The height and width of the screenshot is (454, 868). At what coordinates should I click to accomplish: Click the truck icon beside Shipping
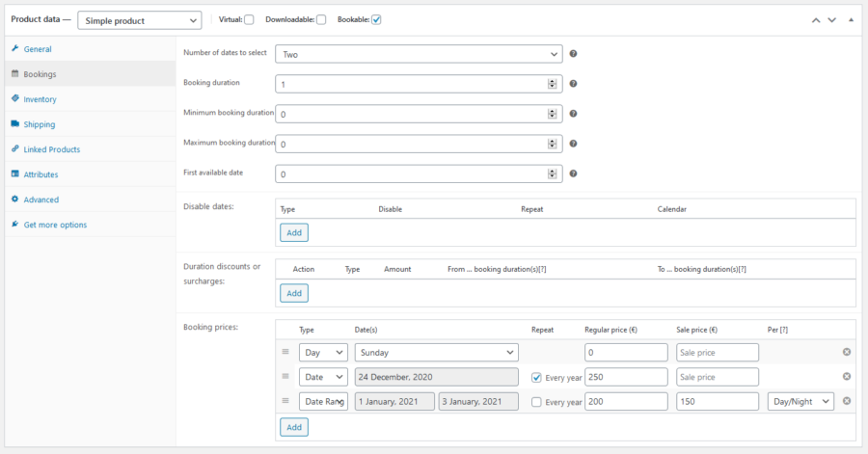click(x=14, y=124)
